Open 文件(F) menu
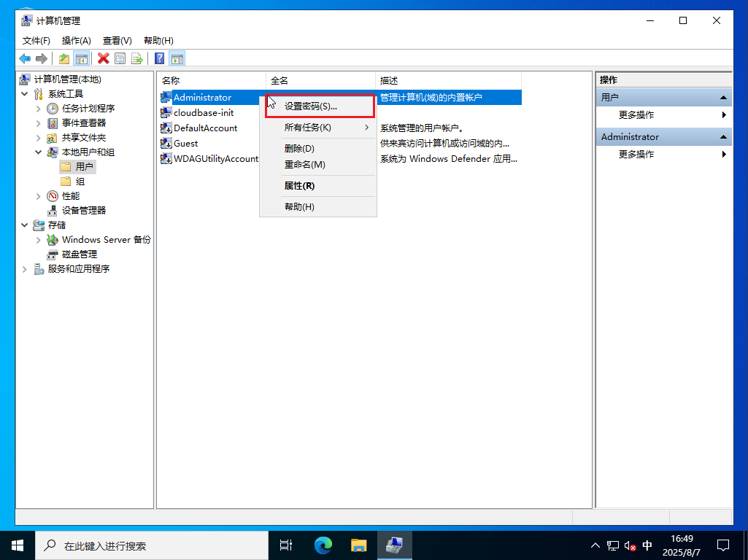The image size is (748, 560). click(36, 41)
